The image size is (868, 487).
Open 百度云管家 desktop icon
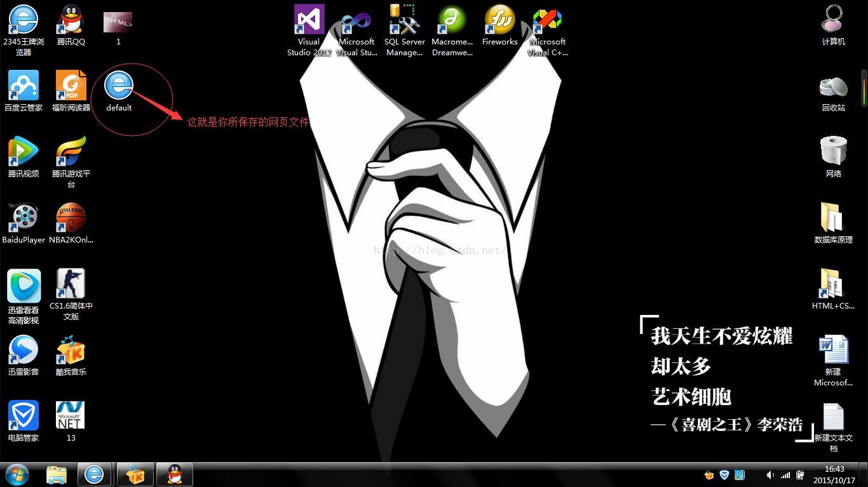(x=24, y=91)
